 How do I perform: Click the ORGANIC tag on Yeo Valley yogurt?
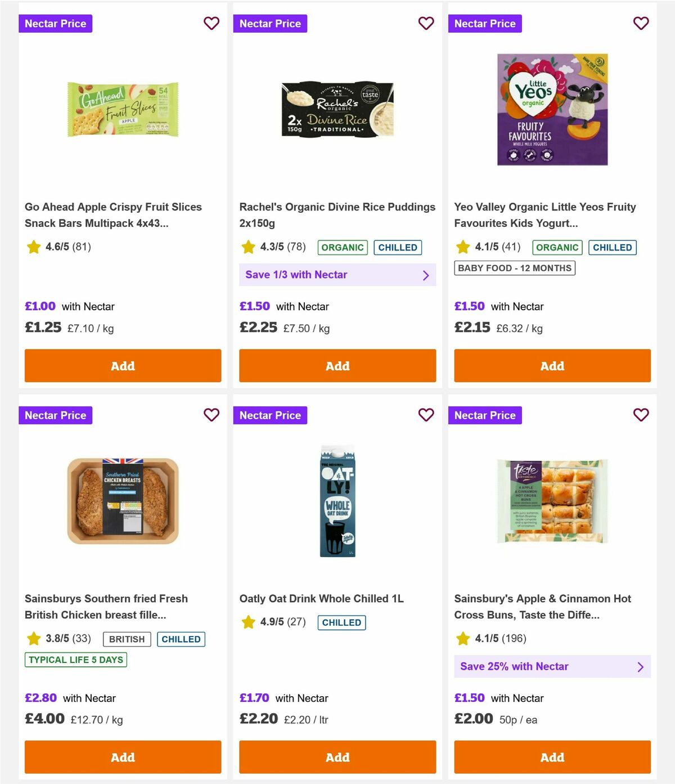pyautogui.click(x=557, y=247)
